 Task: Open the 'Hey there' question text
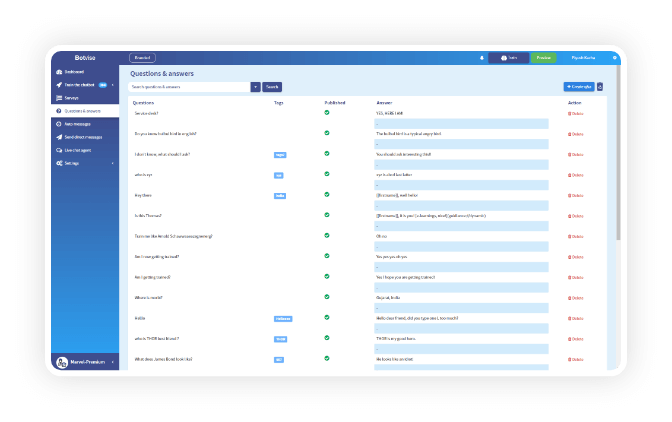click(143, 195)
